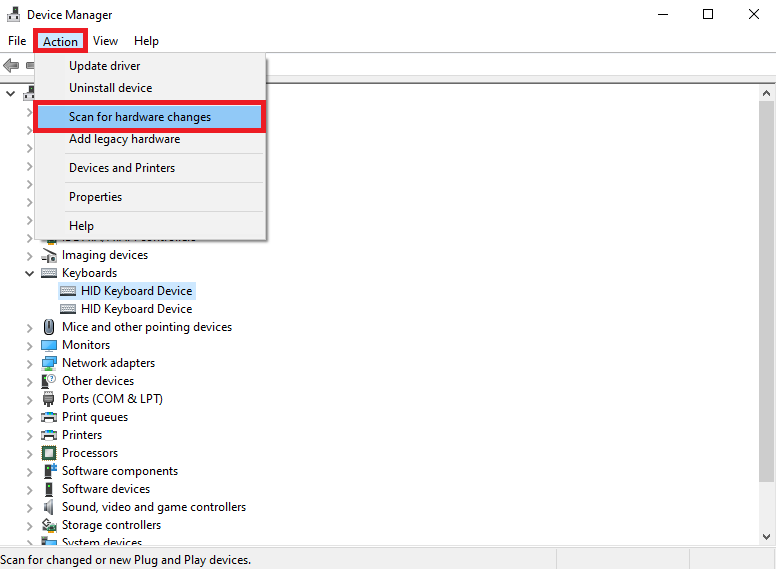The image size is (776, 569).
Task: Click the Storage controllers icon
Action: point(49,525)
